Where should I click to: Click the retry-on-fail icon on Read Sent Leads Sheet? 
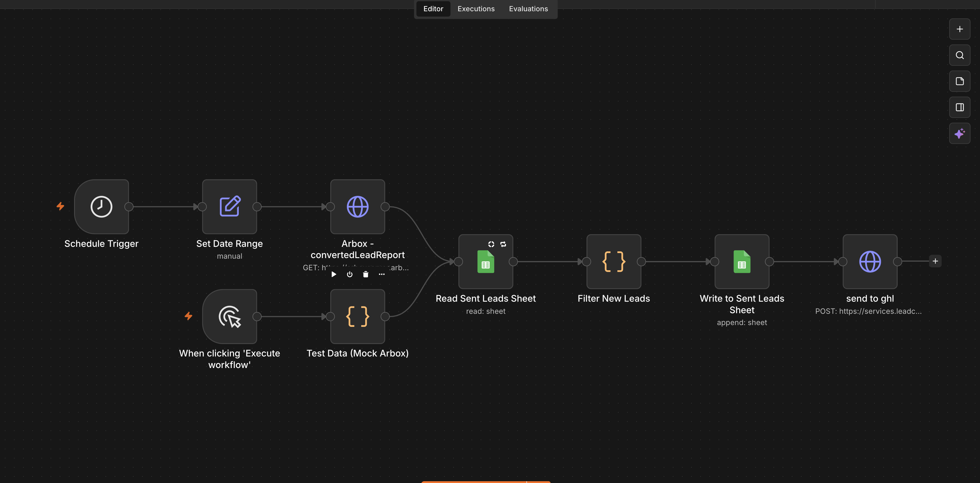[503, 244]
